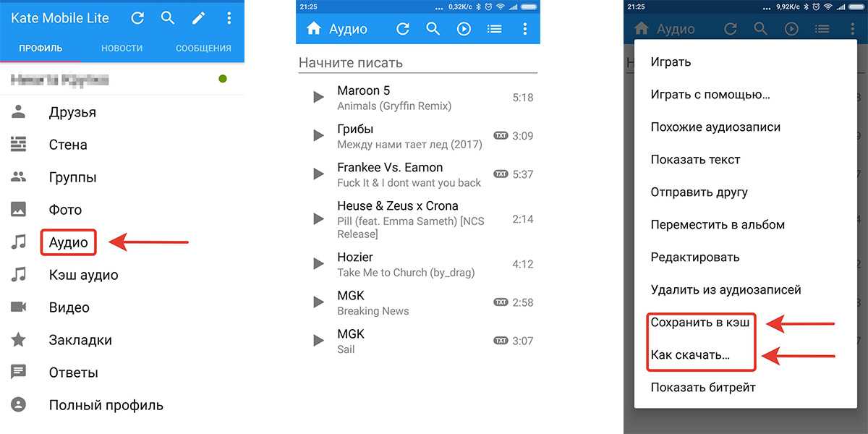
Task: Switch to the СООБЩЕНИЯ tab
Action: coord(203,48)
